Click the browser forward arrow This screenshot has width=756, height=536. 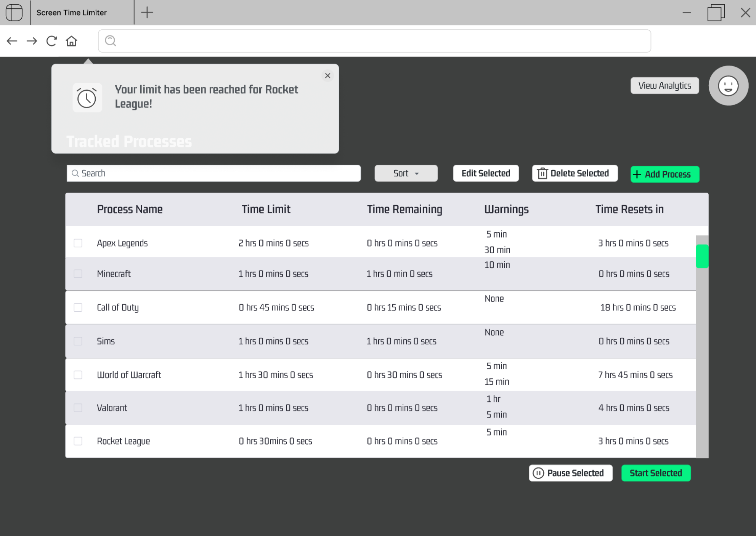click(x=32, y=41)
